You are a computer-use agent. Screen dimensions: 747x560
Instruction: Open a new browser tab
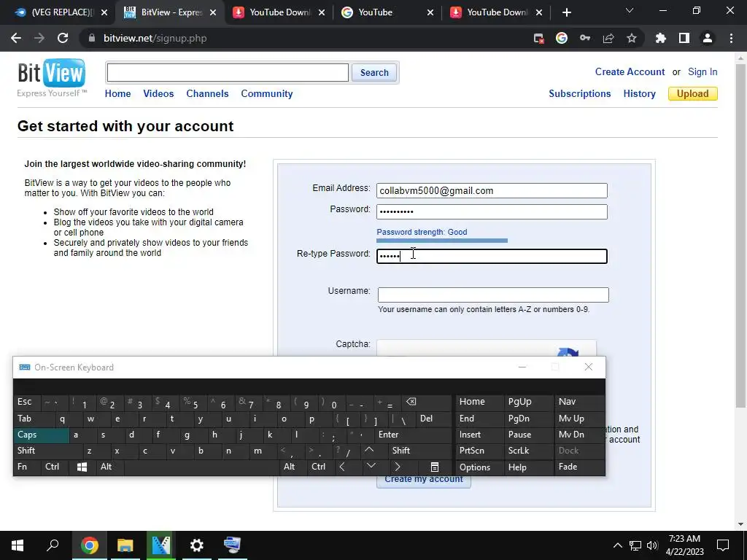[566, 12]
